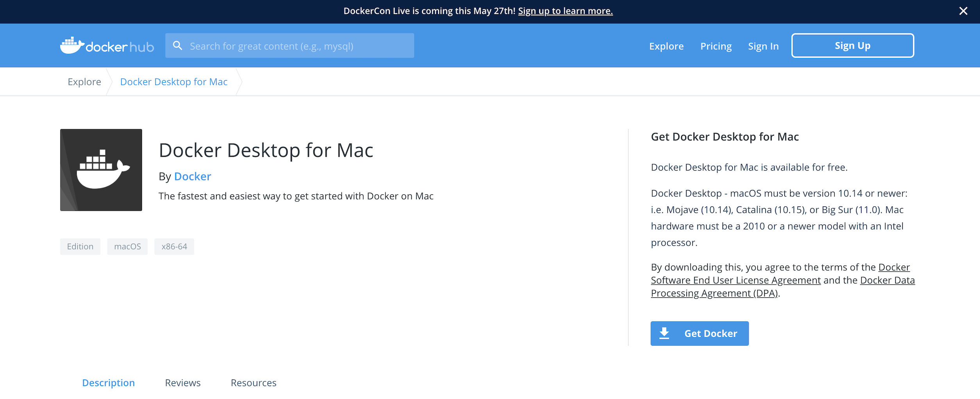This screenshot has height=399, width=980.
Task: Click the Sign Up button
Action: pos(853,46)
